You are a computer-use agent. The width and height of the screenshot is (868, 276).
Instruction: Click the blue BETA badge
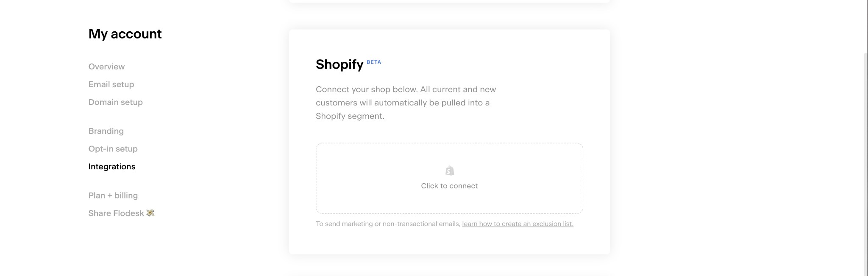coord(374,62)
